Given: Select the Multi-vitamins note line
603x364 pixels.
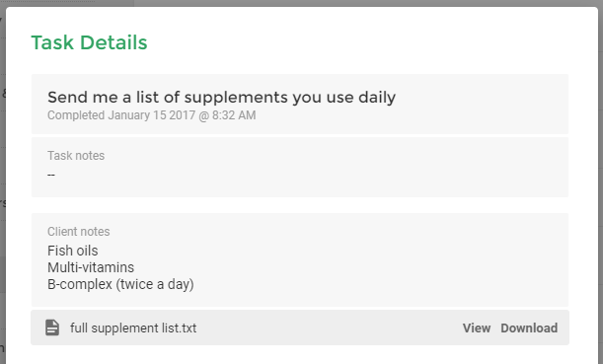Looking at the screenshot, I should point(91,267).
